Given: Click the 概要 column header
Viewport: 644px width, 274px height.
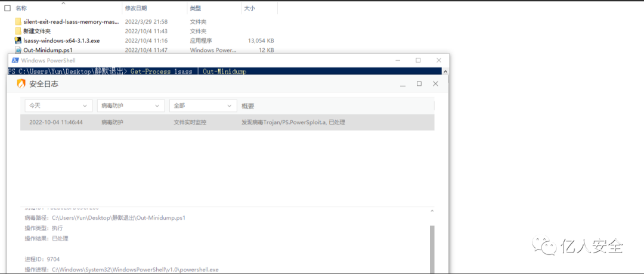Looking at the screenshot, I should click(248, 106).
